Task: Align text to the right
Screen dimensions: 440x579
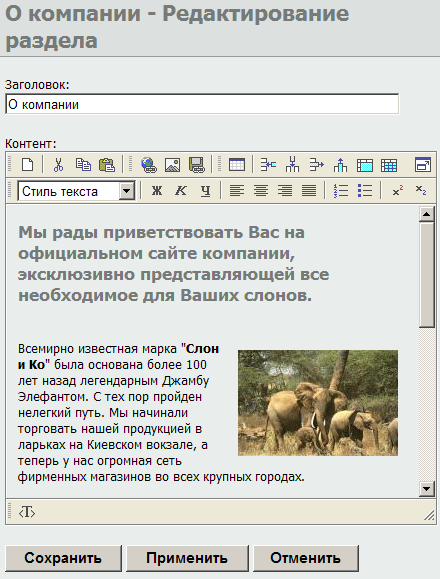Action: click(x=285, y=191)
